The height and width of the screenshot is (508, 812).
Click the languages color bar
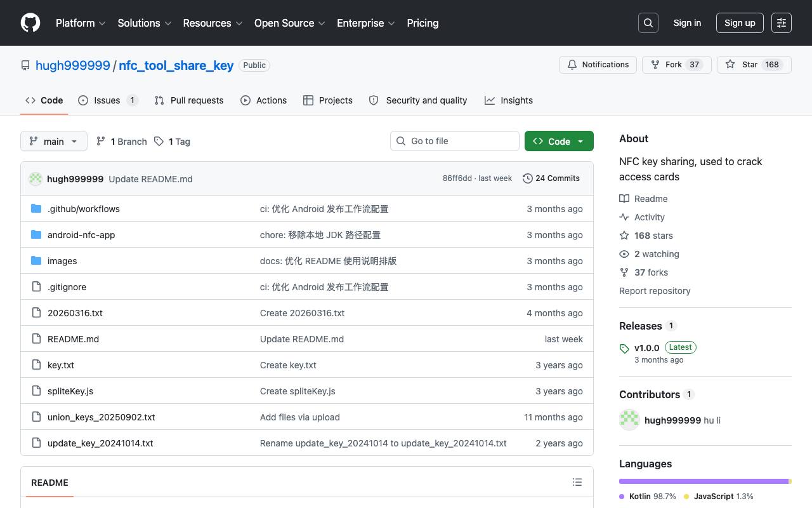[705, 481]
